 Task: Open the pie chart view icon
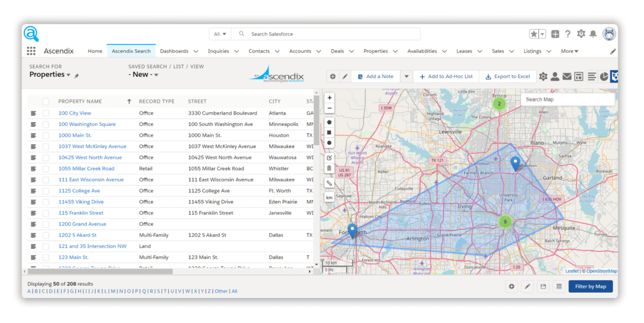604,76
